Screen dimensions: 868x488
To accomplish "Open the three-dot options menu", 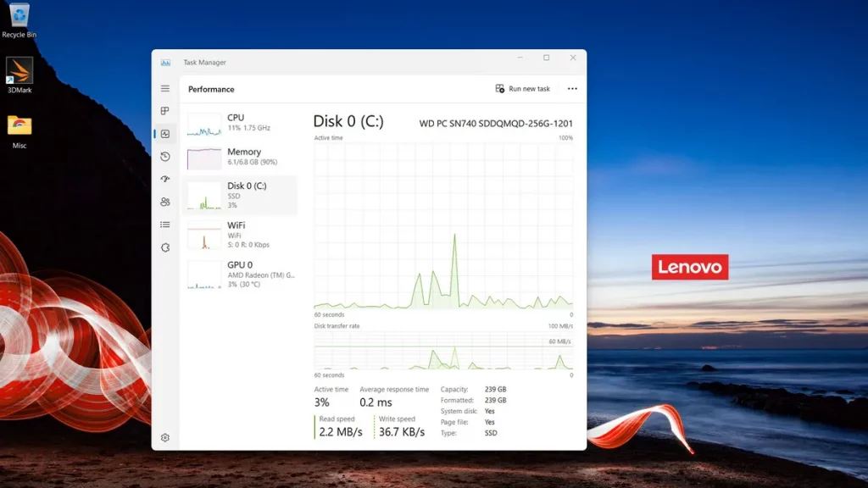I will 572,88.
